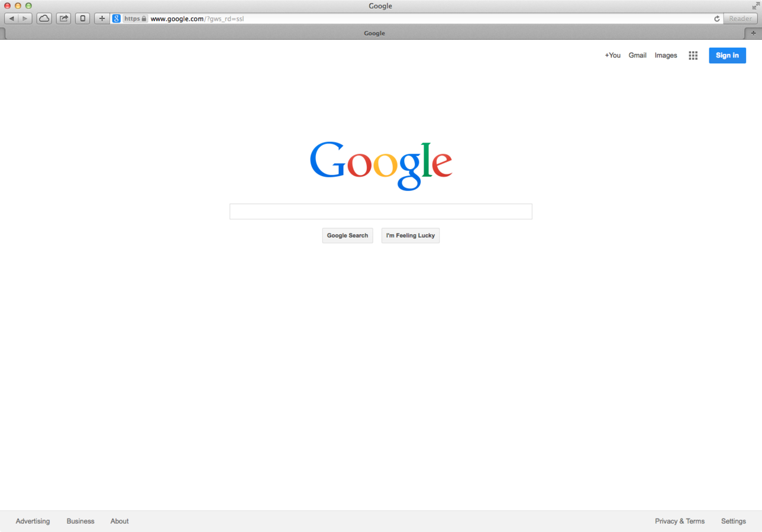Screen dimensions: 762x532
Task: Zoom the window with the green button
Action: pyautogui.click(x=28, y=6)
